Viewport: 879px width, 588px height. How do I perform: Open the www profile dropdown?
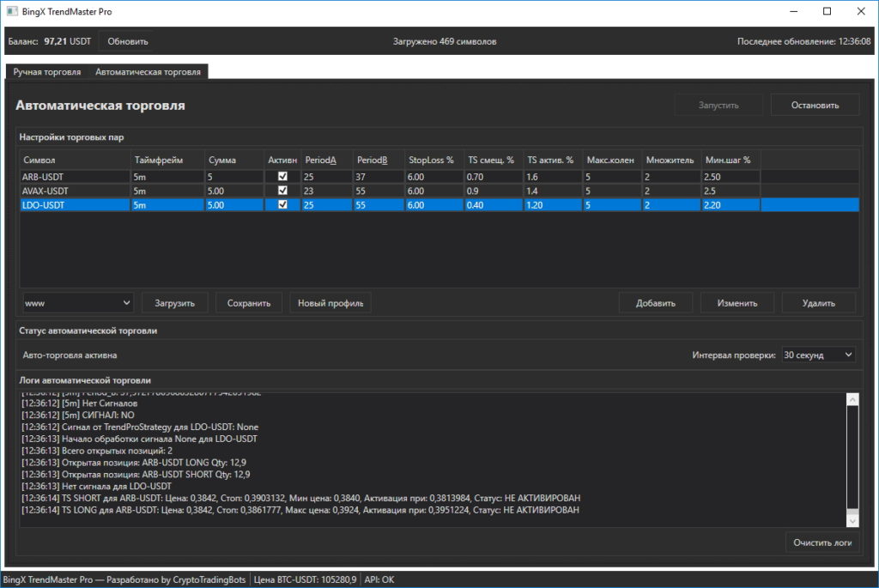tap(77, 302)
